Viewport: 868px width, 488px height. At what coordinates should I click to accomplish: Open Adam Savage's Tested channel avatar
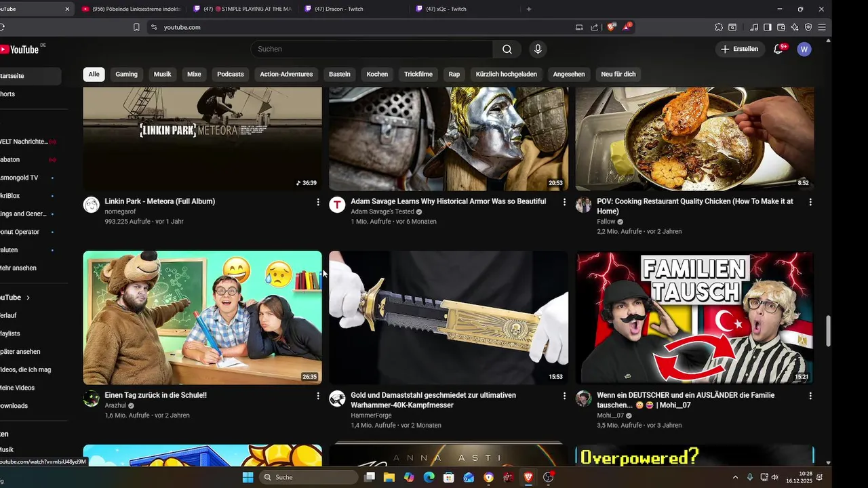point(337,205)
